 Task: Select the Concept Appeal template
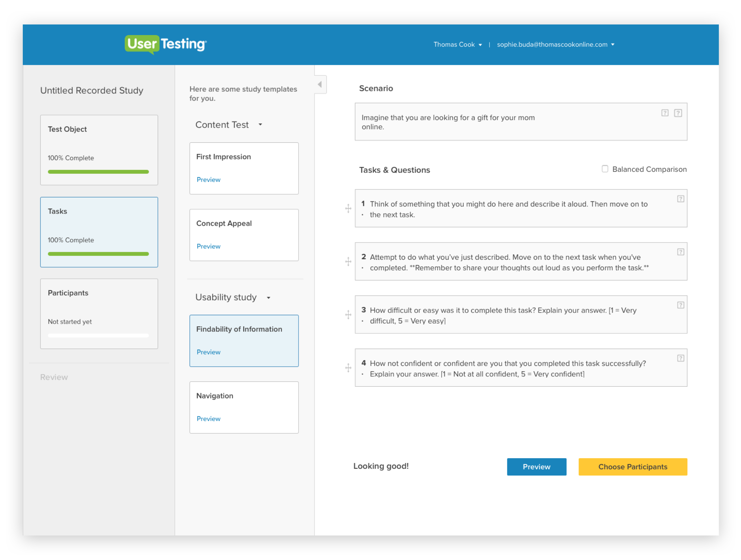click(x=244, y=235)
